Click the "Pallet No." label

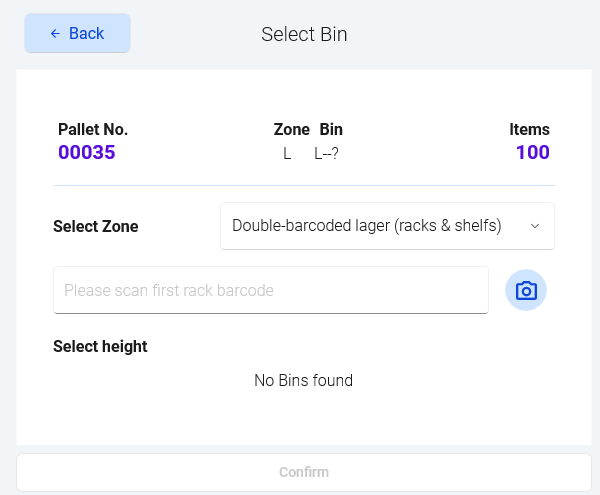click(93, 129)
